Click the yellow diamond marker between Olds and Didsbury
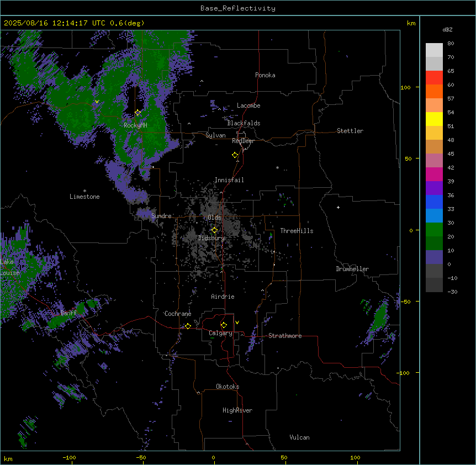Viewport: 476px width, 465px height. pyautogui.click(x=214, y=230)
